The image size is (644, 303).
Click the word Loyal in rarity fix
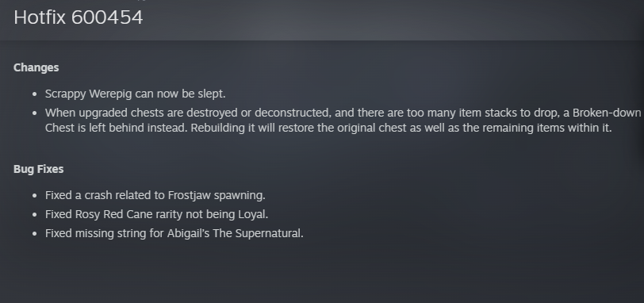point(252,214)
